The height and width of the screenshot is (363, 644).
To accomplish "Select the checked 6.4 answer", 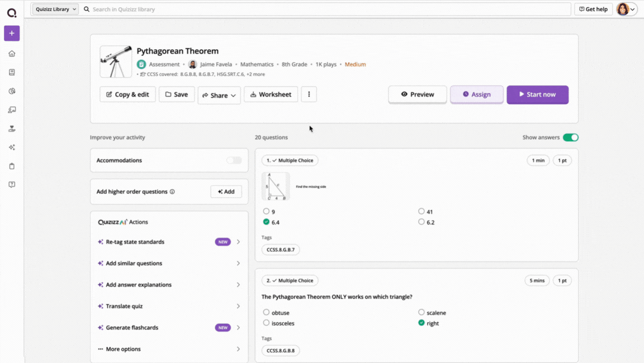I will (266, 222).
